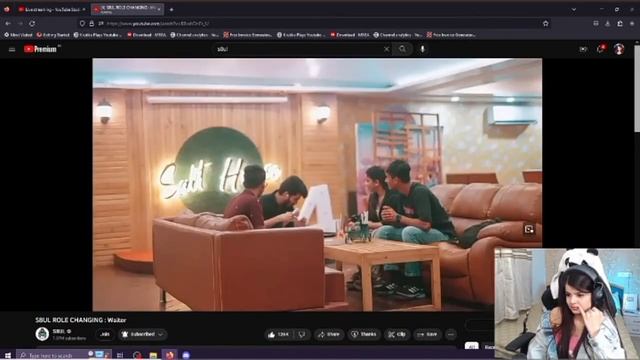Open Task View on the taskbar
This screenshot has width=640, height=360.
[x=120, y=355]
